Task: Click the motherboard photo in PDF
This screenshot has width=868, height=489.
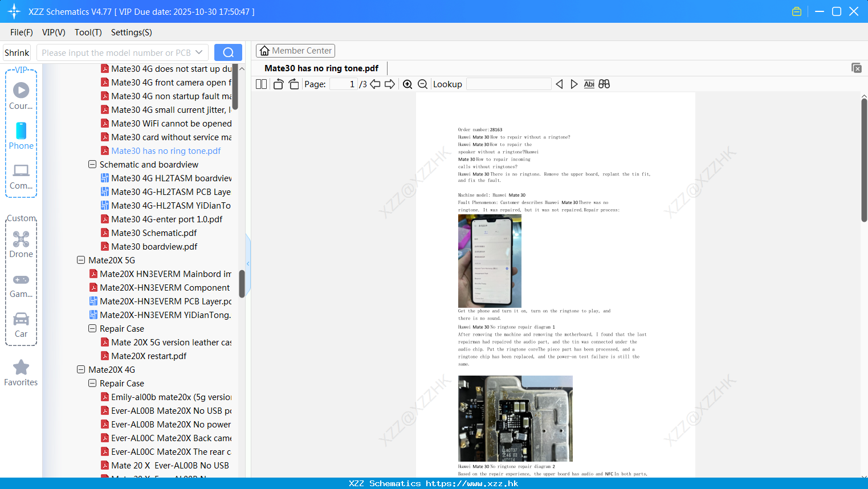Action: point(515,418)
